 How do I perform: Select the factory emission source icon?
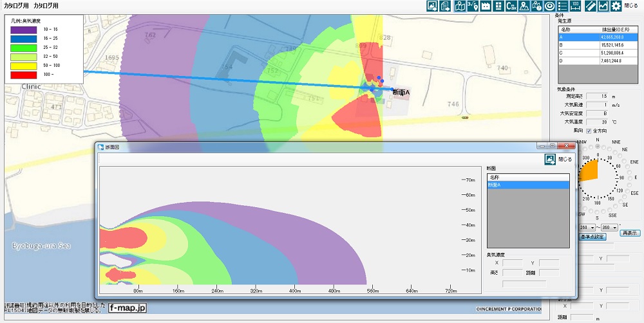pos(486,6)
